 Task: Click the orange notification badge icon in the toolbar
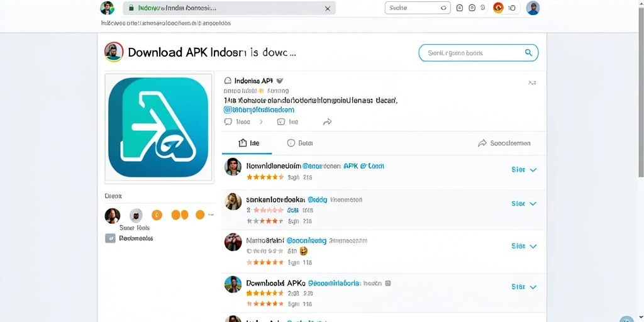coord(498,8)
